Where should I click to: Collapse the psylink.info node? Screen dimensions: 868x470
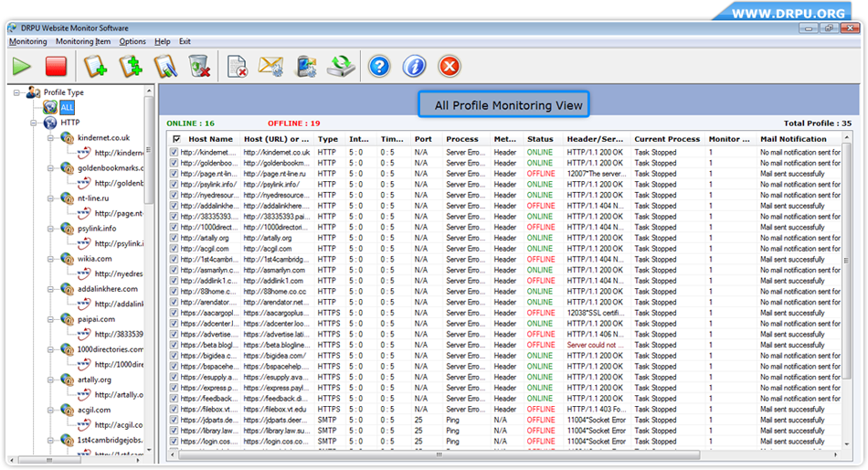point(50,229)
